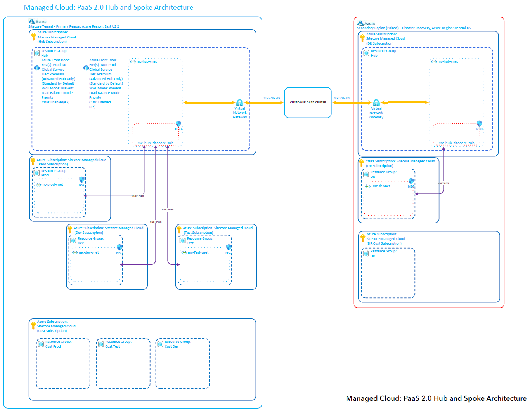Select the vnet icon beside mc-dev-vnet

tap(75, 252)
